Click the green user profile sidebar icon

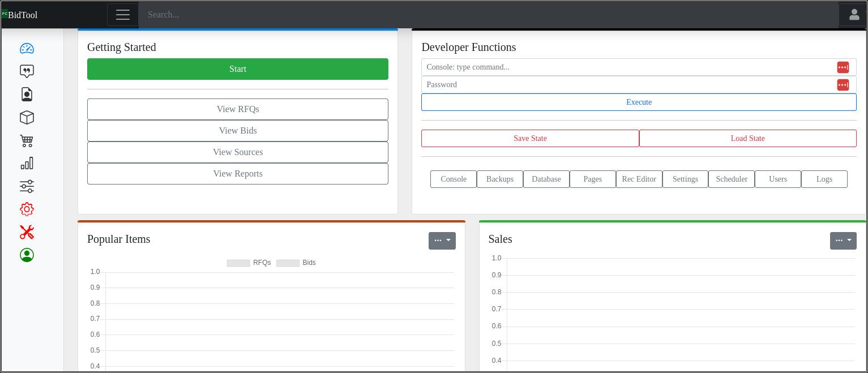(27, 255)
